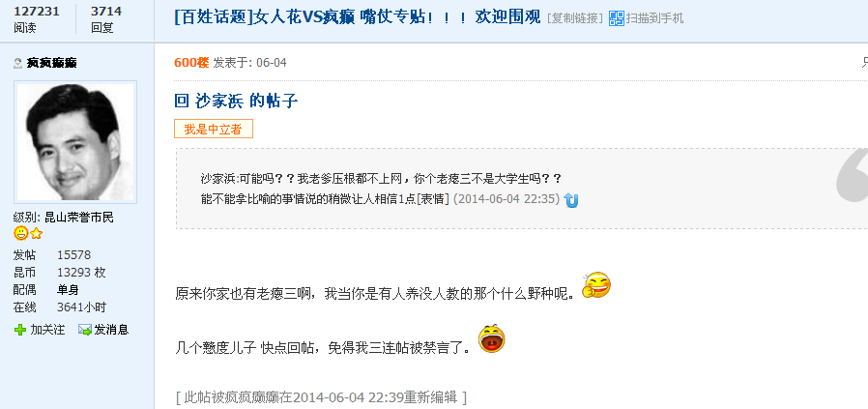Click the blue arrow icon after quoted timestamp
The image size is (868, 409).
pyautogui.click(x=570, y=200)
